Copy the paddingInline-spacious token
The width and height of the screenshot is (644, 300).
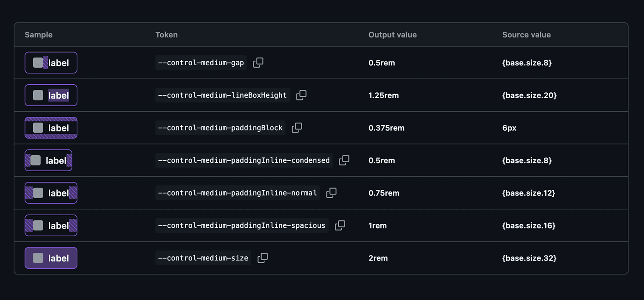(x=340, y=225)
